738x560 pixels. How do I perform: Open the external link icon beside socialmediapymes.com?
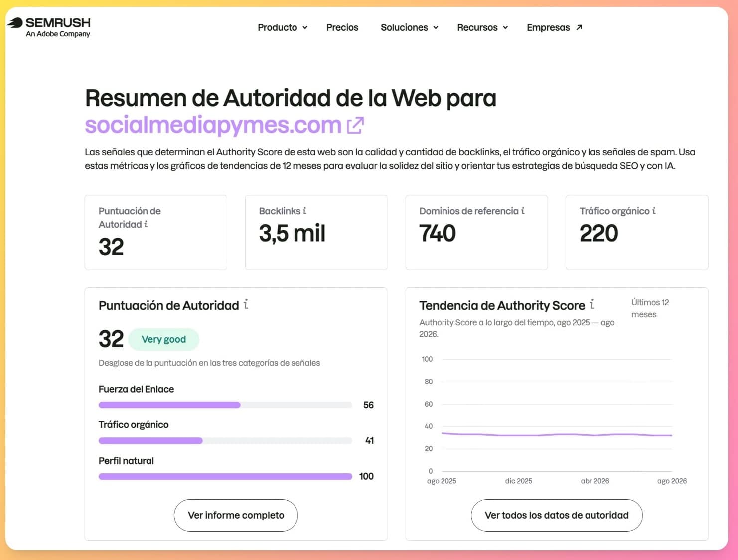point(355,125)
